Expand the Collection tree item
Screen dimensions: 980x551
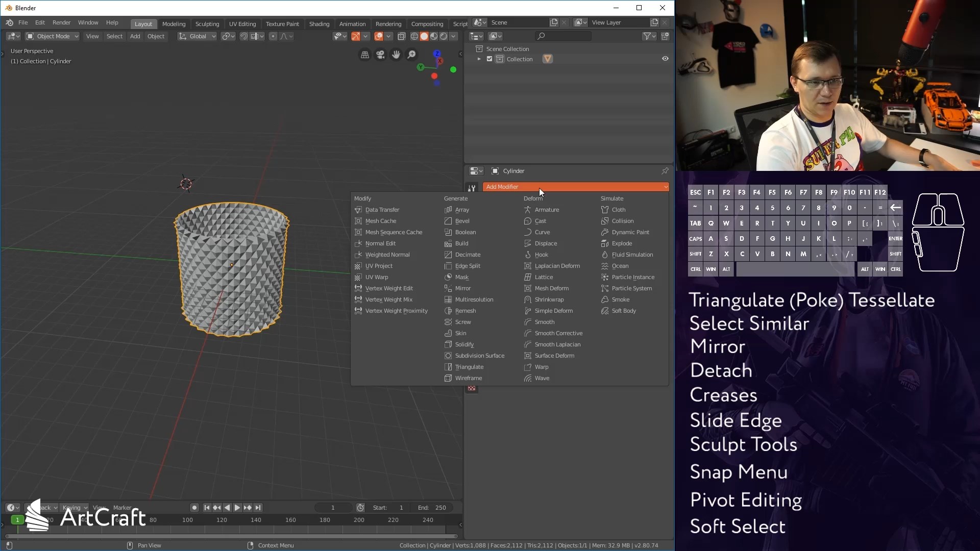pyautogui.click(x=479, y=59)
